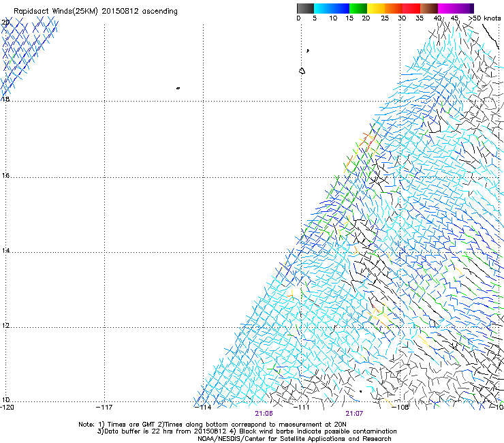Click the small island outline west of -114
The width and height of the screenshot is (504, 443).
[178, 88]
